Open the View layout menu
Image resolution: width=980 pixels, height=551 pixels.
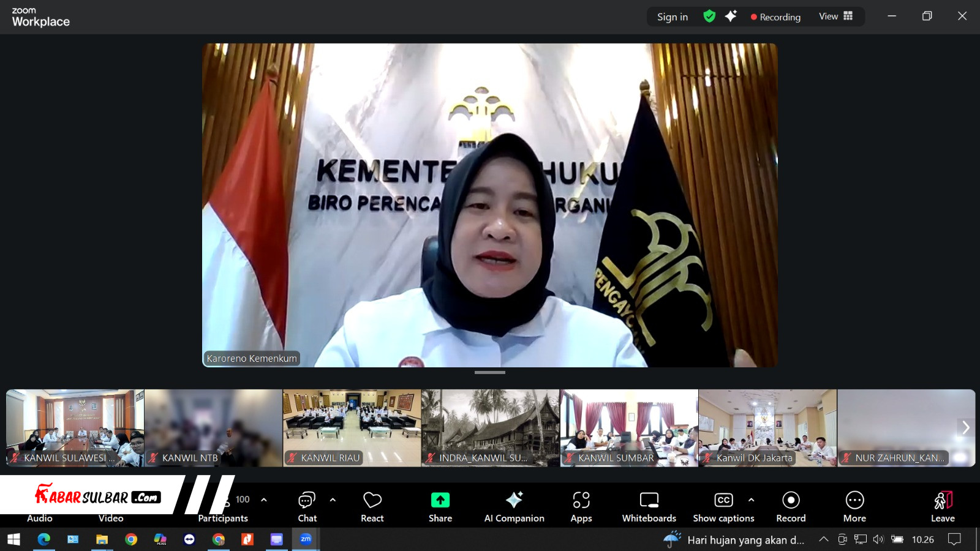click(x=835, y=17)
